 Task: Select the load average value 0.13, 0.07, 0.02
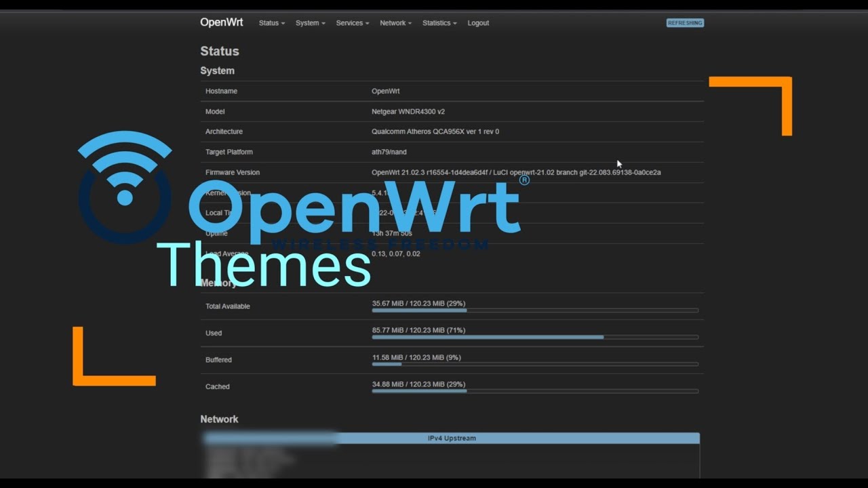pos(396,253)
